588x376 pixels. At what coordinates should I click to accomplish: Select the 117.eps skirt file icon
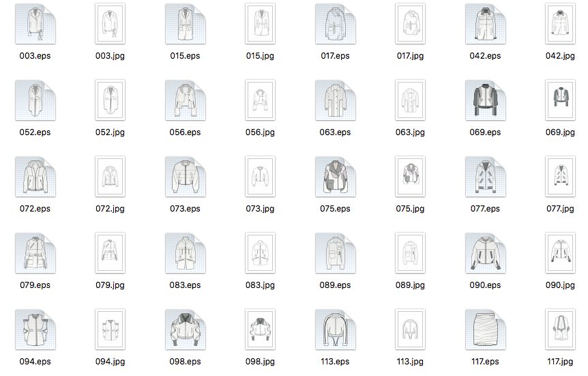[x=485, y=330]
